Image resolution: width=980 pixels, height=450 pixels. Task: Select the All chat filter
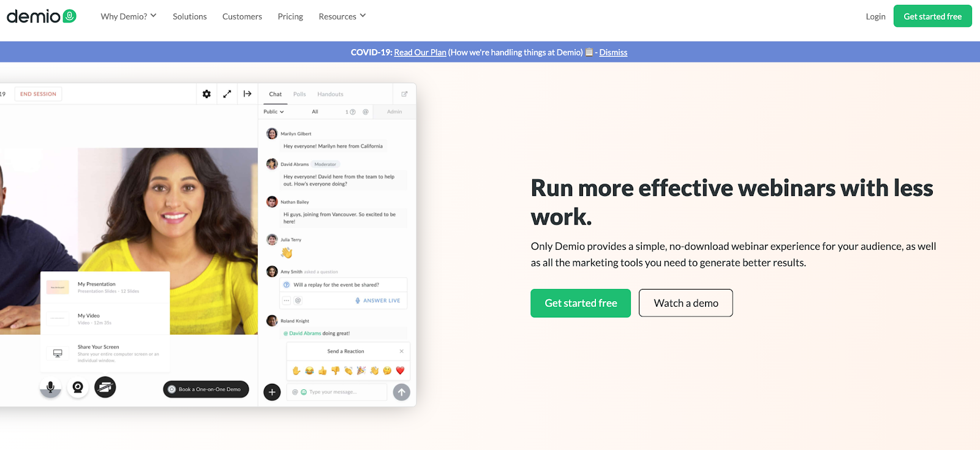315,112
